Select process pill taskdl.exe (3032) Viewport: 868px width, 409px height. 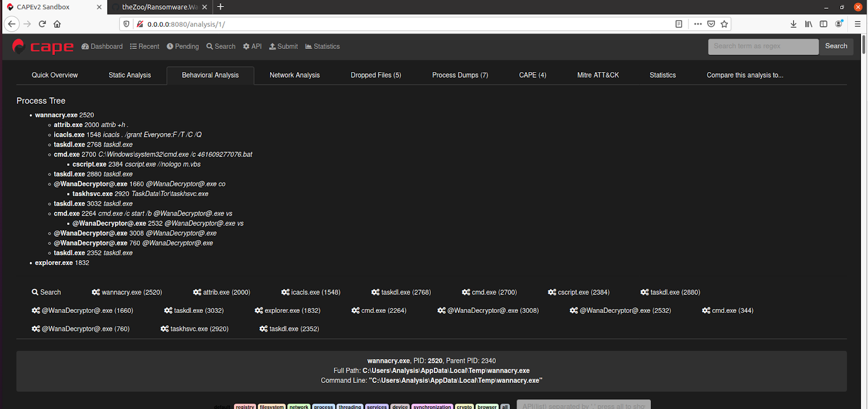click(194, 311)
